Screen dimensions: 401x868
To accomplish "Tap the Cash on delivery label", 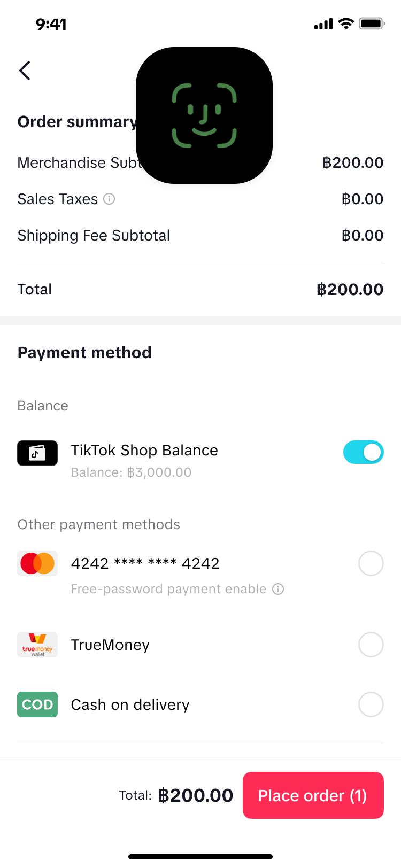I will [x=130, y=704].
